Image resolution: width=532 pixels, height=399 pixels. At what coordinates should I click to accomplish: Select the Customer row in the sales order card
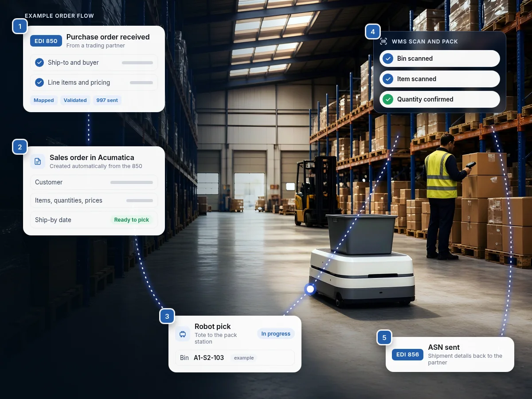94,182
